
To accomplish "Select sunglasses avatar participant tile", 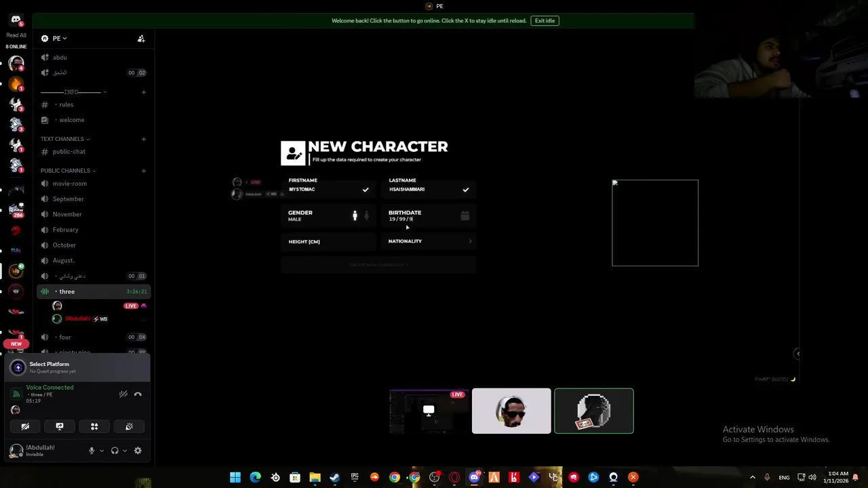I will (511, 411).
